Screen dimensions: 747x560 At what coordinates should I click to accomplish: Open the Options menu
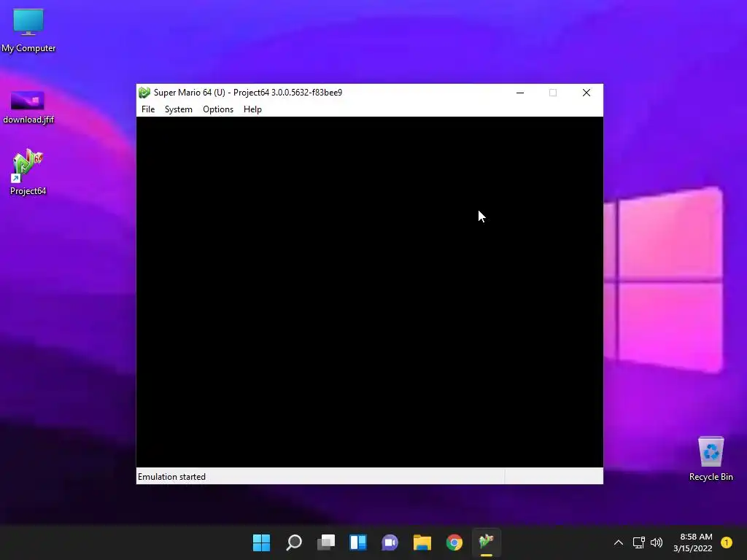217,109
